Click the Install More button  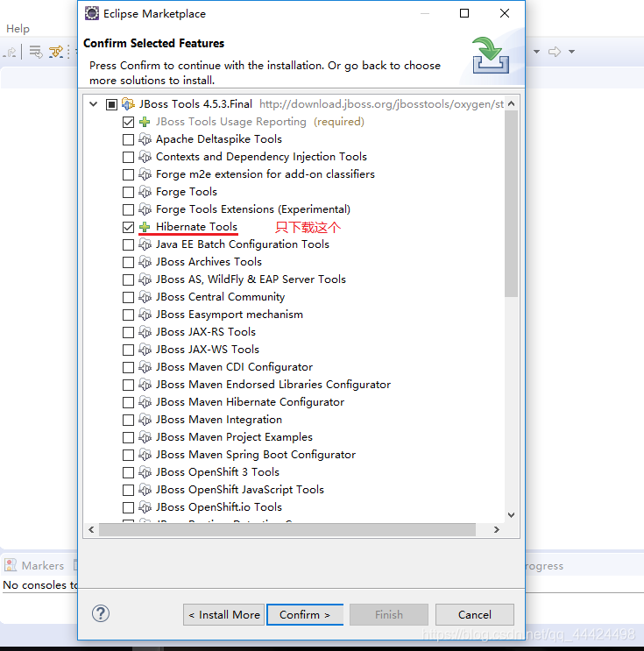click(223, 614)
